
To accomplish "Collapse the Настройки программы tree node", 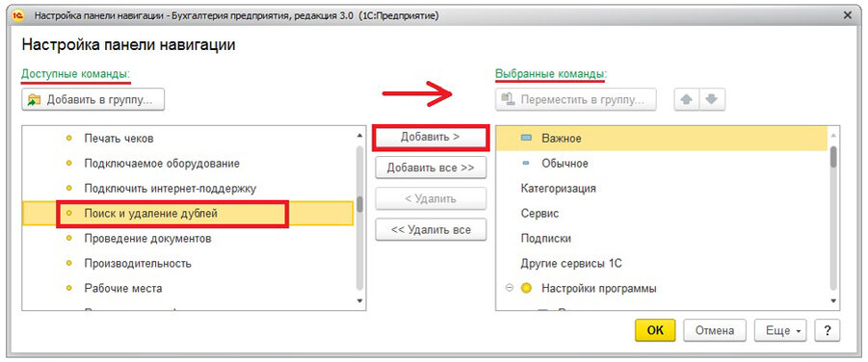I will [510, 289].
